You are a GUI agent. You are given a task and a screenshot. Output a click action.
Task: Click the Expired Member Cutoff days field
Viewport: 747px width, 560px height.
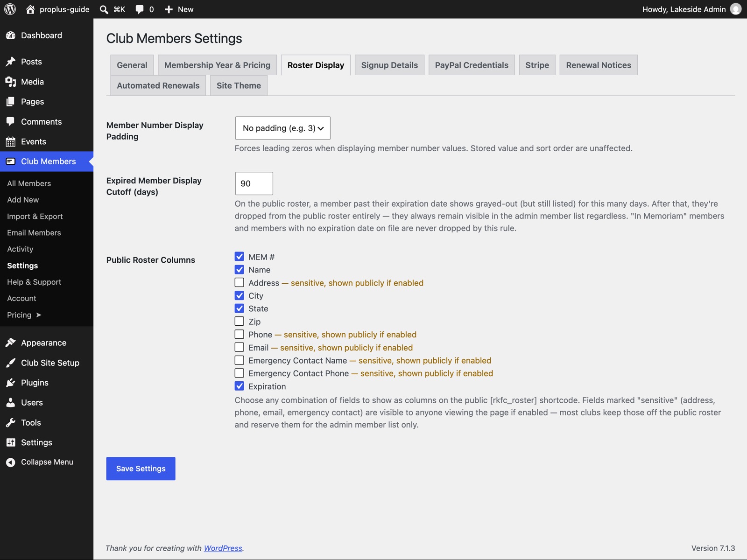pos(254,183)
